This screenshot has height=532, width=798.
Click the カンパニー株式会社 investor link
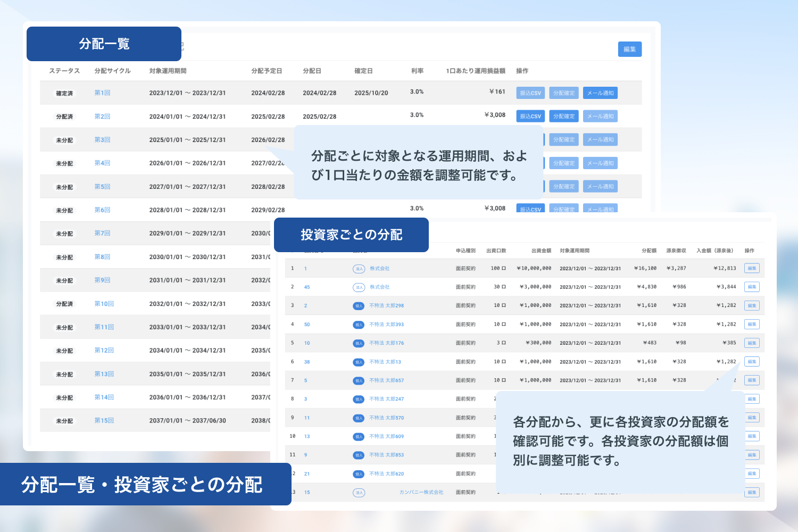(421, 493)
